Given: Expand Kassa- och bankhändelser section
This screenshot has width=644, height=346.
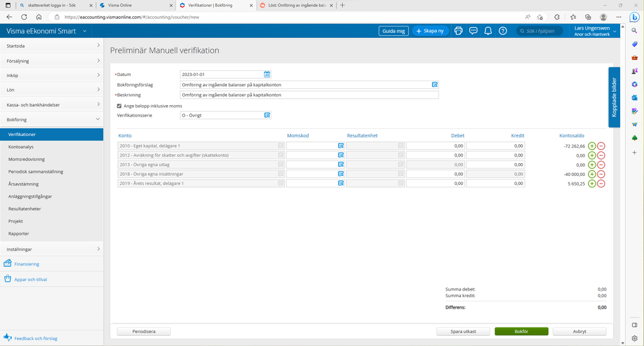Looking at the screenshot, I should pos(52,104).
